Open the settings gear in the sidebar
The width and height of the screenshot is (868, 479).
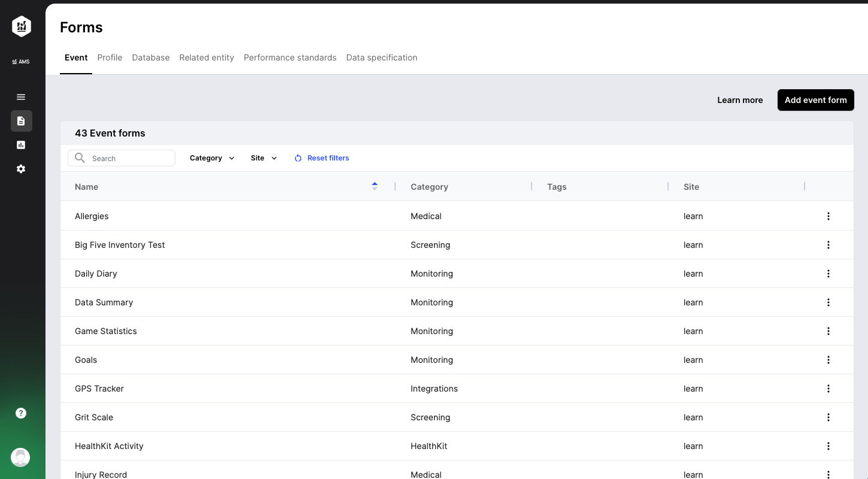pos(21,169)
